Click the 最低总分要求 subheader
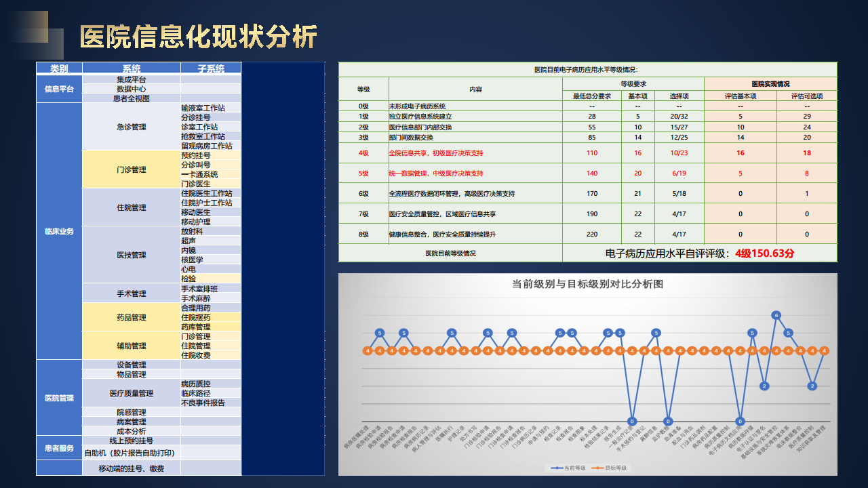 (x=592, y=96)
